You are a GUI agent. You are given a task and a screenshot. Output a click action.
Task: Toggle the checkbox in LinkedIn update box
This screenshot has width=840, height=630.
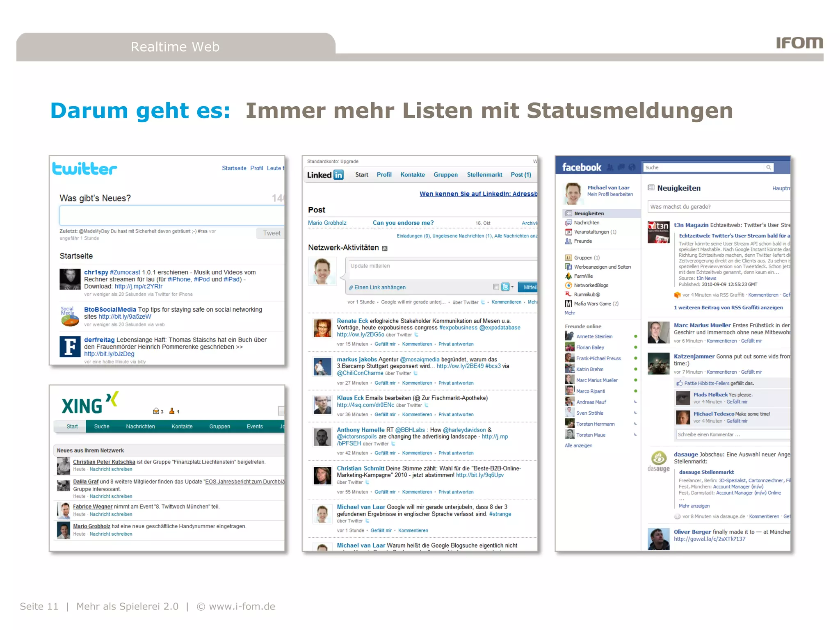click(496, 287)
